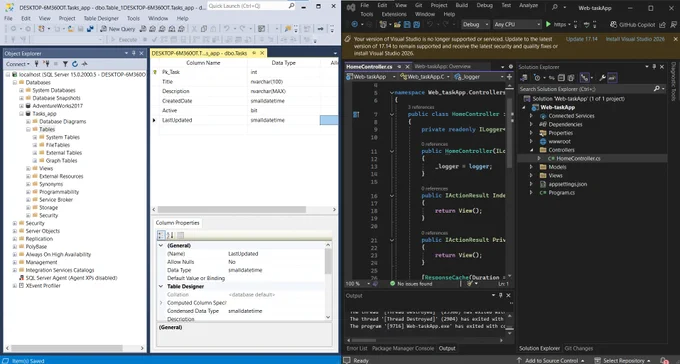
Task: Expand the Models folder in Solution Explorer
Action: pos(531,167)
